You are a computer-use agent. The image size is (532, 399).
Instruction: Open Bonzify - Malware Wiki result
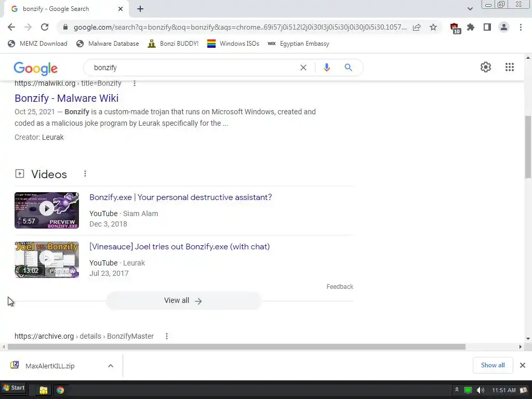[66, 98]
